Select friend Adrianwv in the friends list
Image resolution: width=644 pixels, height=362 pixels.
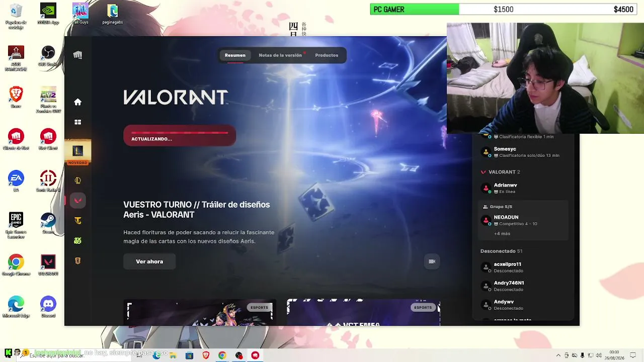(x=523, y=188)
